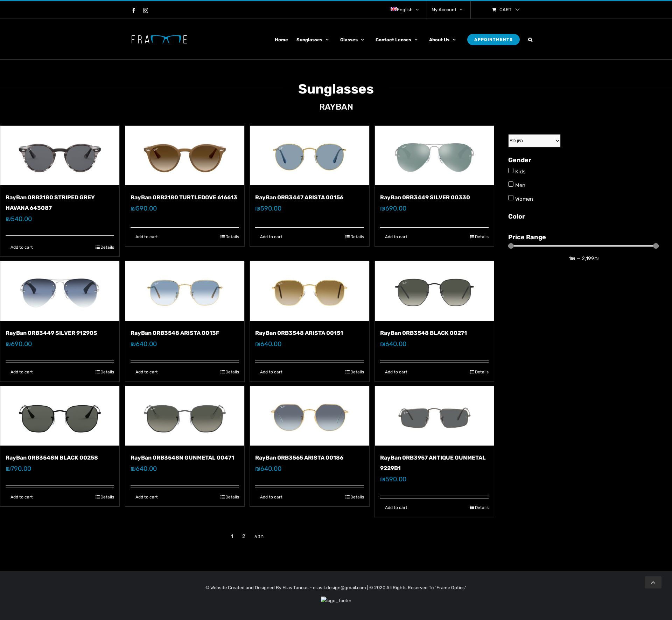The width and height of the screenshot is (672, 620).
Task: Add RayBan 0RB2180 Turtledove 616613 to cart
Action: [x=147, y=237]
